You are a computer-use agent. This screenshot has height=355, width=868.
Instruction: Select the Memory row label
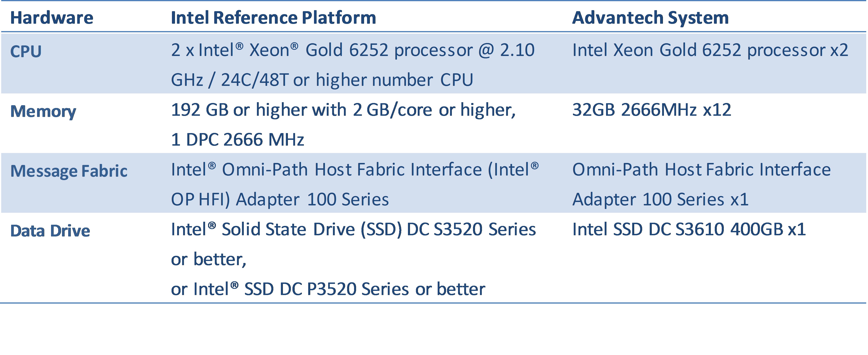point(43,111)
